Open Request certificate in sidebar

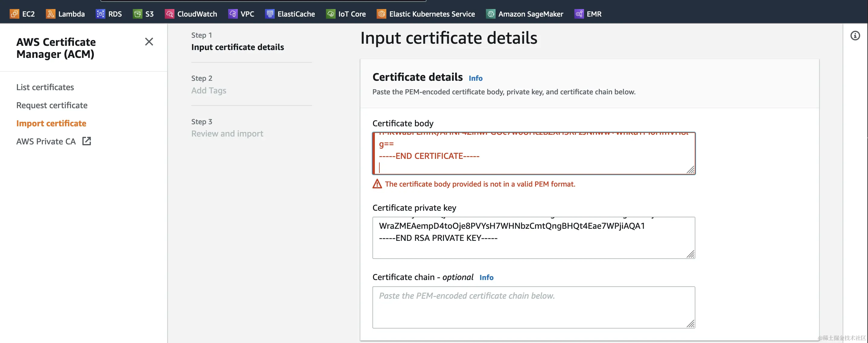(x=52, y=105)
